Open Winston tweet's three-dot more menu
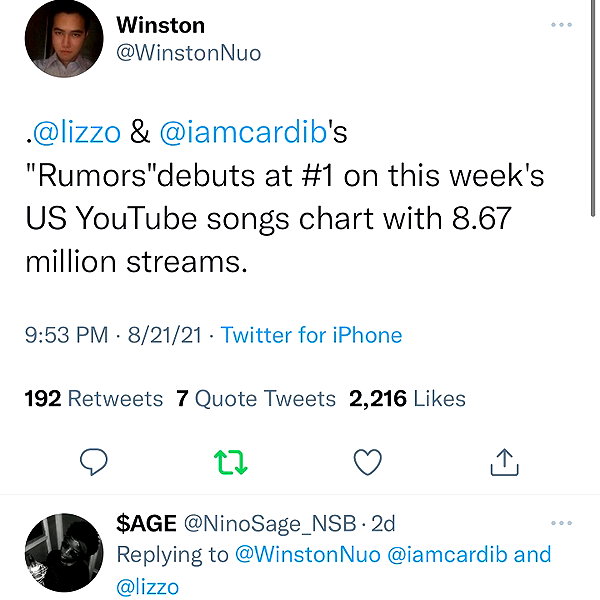Viewport: 600px width, 600px height. coord(561,24)
